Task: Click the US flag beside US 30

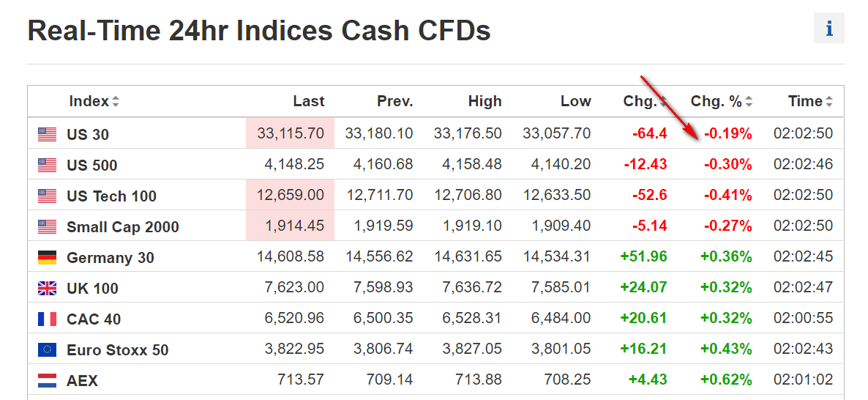Action: coord(48,134)
